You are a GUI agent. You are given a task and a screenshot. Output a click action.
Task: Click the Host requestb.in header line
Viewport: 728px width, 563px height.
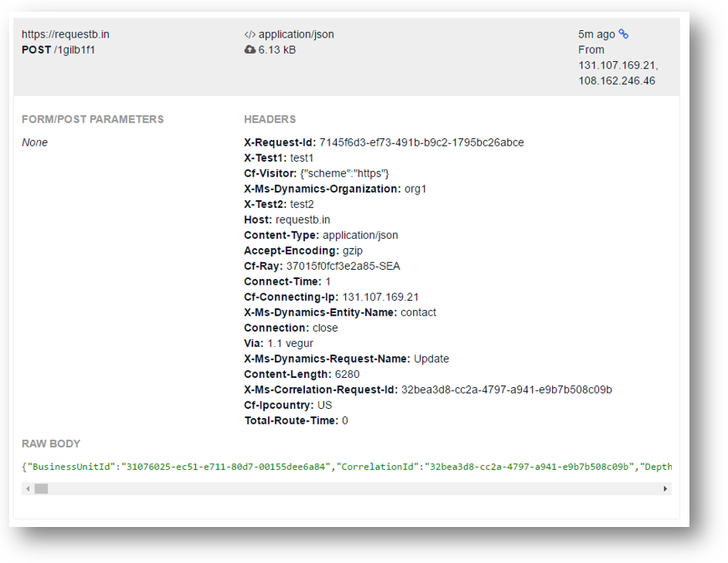tap(287, 220)
